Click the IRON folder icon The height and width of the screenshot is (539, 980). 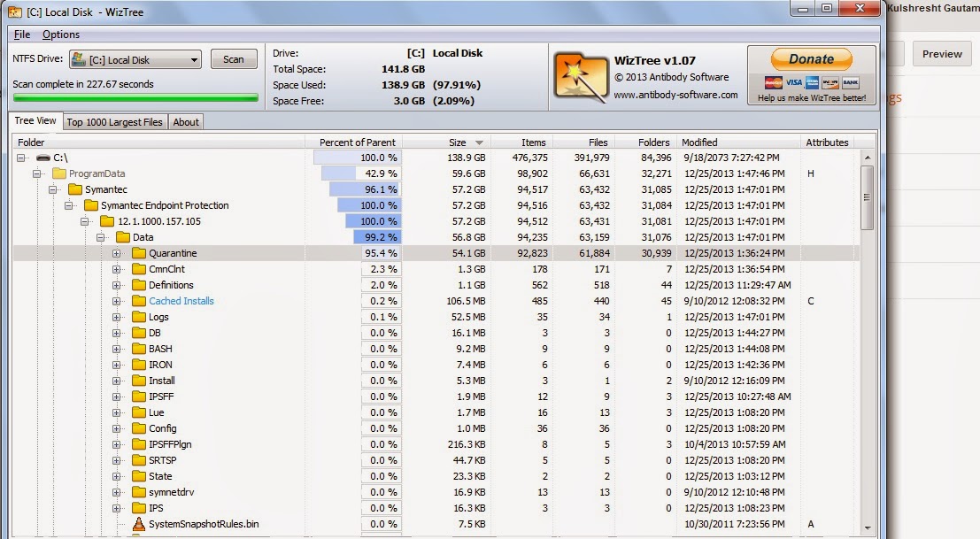[x=139, y=365]
